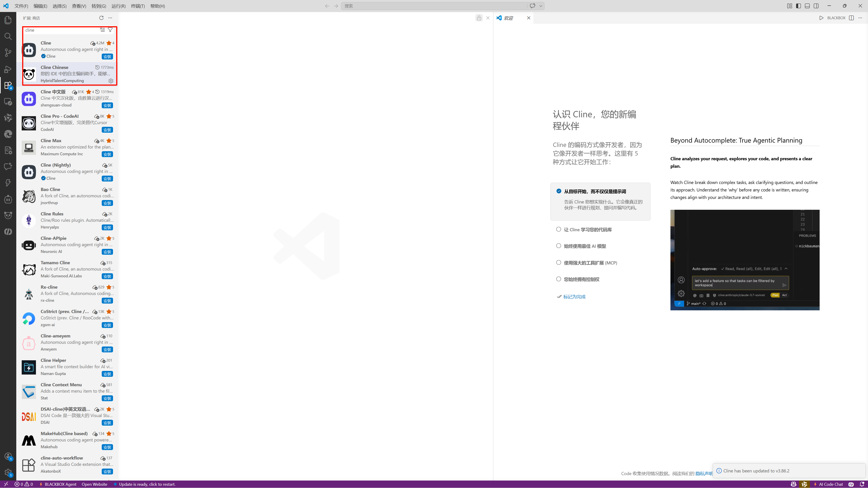Open the Accounts menu icon

(8, 456)
